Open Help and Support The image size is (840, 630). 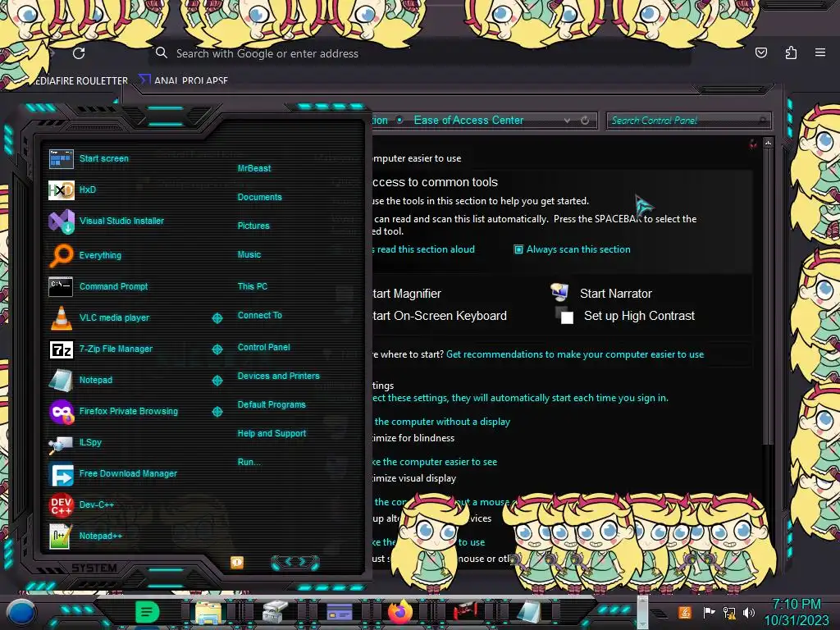point(272,433)
